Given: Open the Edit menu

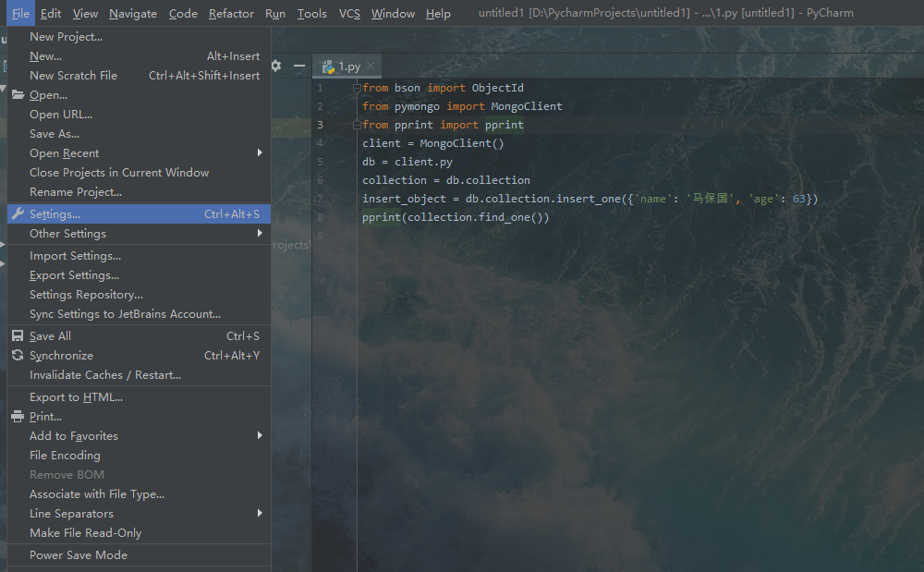Looking at the screenshot, I should pyautogui.click(x=51, y=13).
